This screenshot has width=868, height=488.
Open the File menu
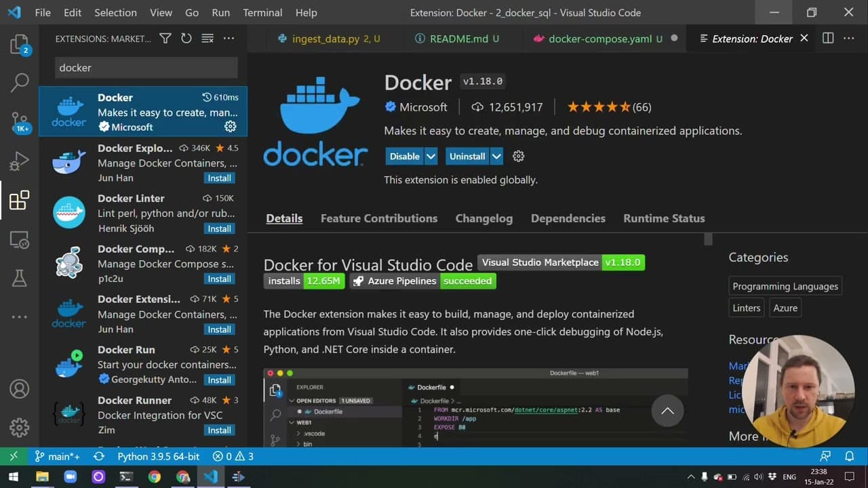click(42, 13)
